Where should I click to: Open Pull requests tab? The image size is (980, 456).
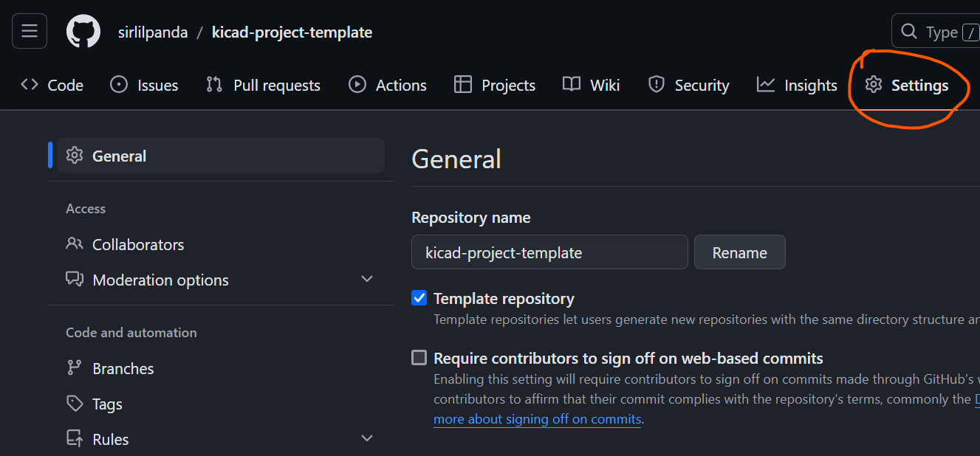coord(263,86)
